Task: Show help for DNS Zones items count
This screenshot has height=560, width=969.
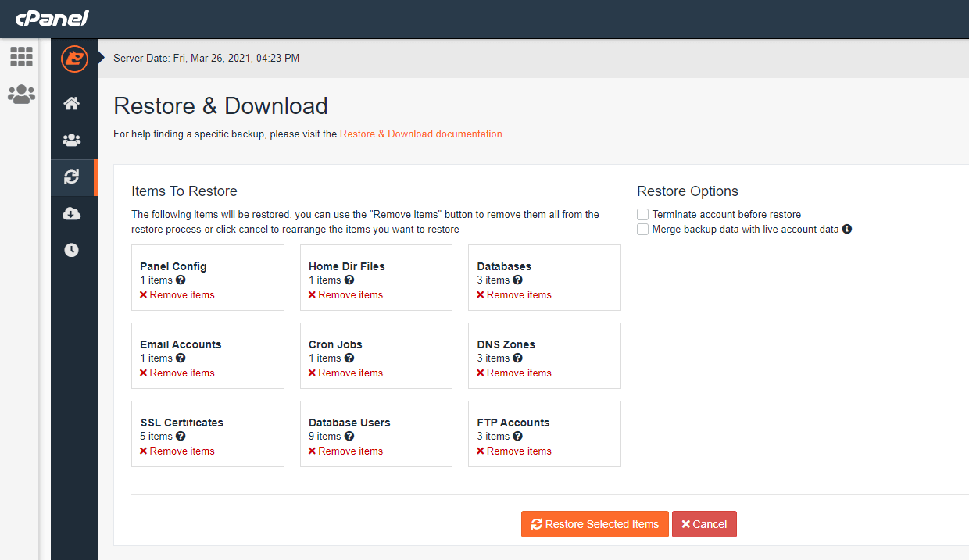Action: [517, 358]
